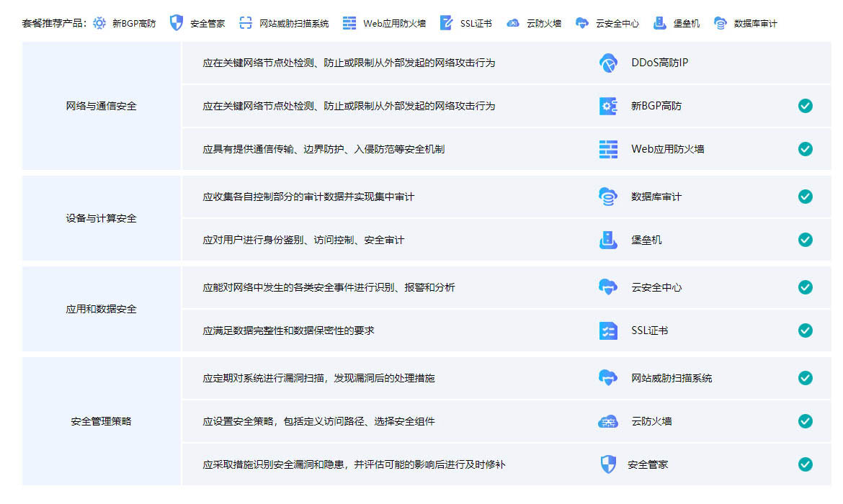Click the Web应用防火墙 icon in table row
The height and width of the screenshot is (504, 843).
tap(608, 149)
